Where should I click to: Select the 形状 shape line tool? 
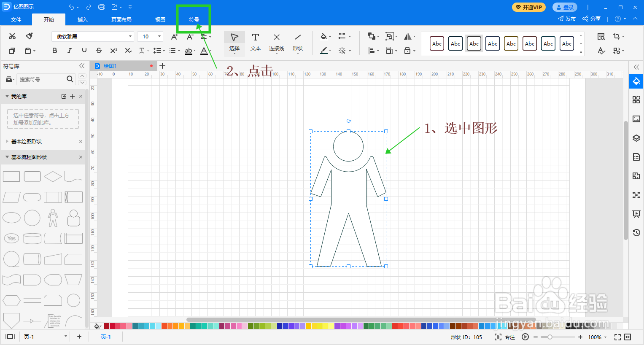click(298, 43)
